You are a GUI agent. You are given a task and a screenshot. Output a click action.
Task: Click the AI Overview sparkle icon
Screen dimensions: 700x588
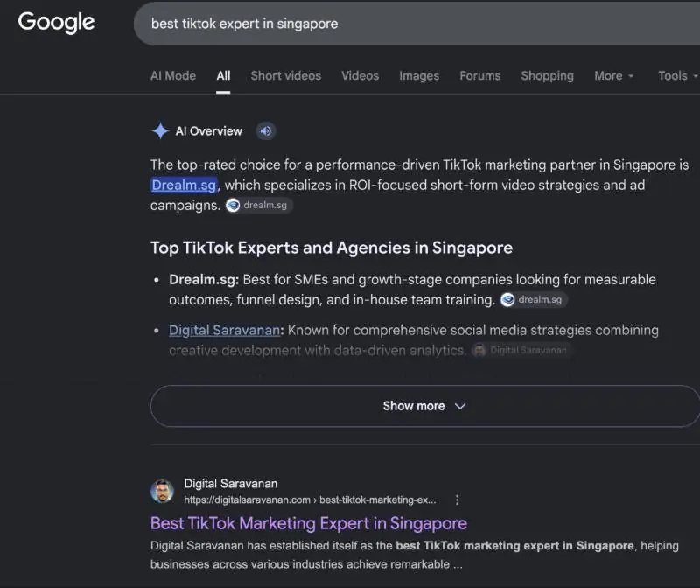(x=160, y=131)
